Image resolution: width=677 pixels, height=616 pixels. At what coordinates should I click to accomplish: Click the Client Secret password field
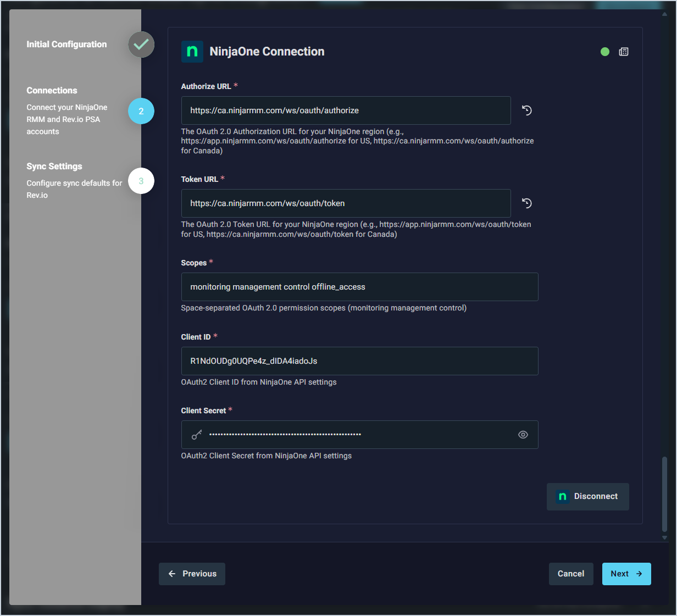click(x=359, y=435)
